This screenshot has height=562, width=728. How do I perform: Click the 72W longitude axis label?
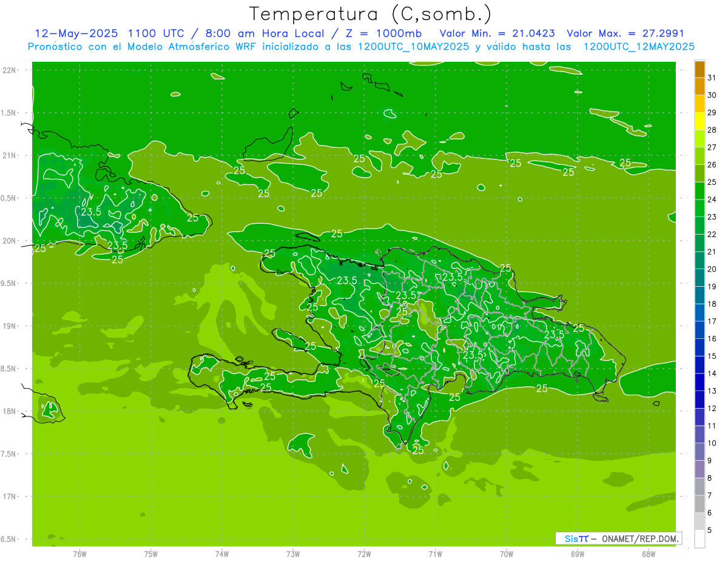[x=365, y=554]
